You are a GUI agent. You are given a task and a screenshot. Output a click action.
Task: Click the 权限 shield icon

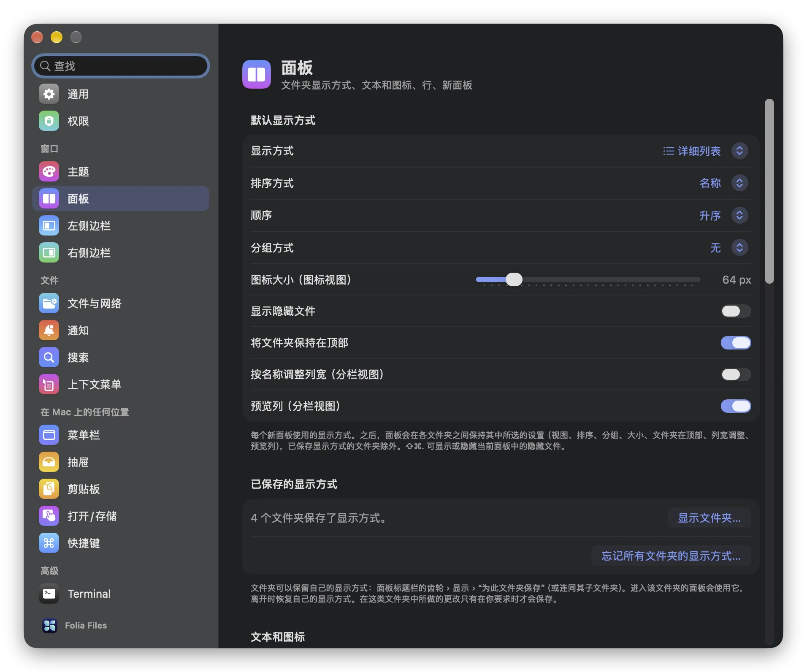49,121
